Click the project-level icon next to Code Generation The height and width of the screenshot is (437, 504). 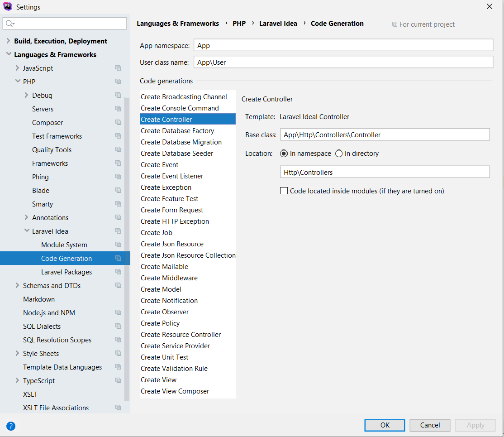click(x=118, y=258)
